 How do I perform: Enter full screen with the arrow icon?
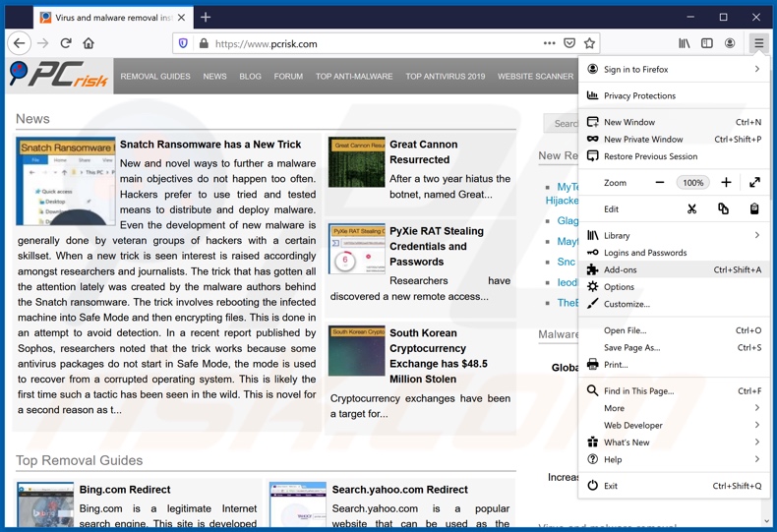[754, 182]
